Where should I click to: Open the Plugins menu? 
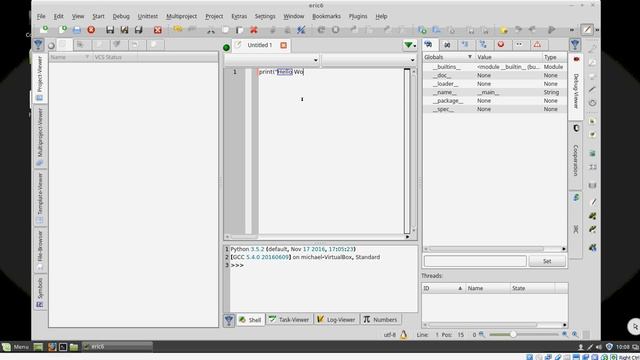[x=358, y=16]
